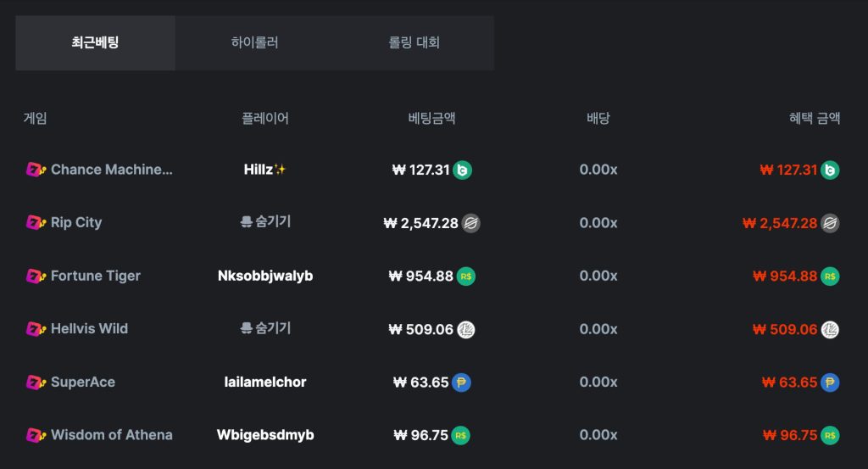Click the game icon beside Chance Machine
The width and height of the screenshot is (868, 469).
[36, 170]
